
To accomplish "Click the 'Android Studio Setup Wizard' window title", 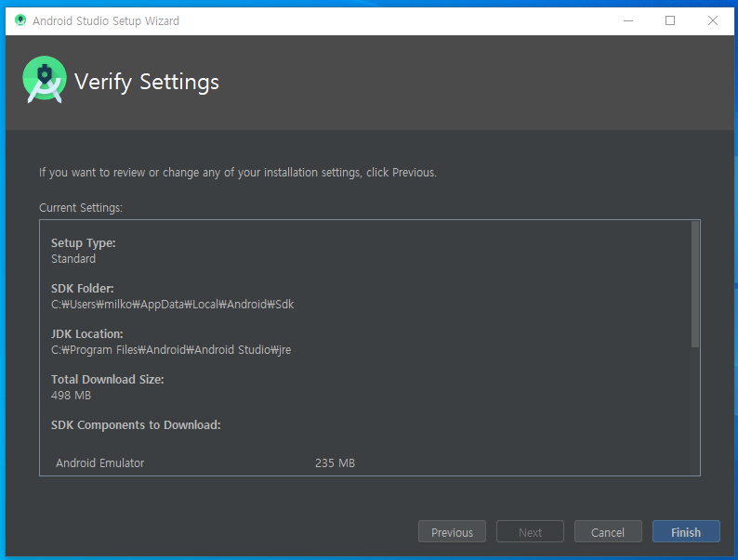I will coord(106,20).
